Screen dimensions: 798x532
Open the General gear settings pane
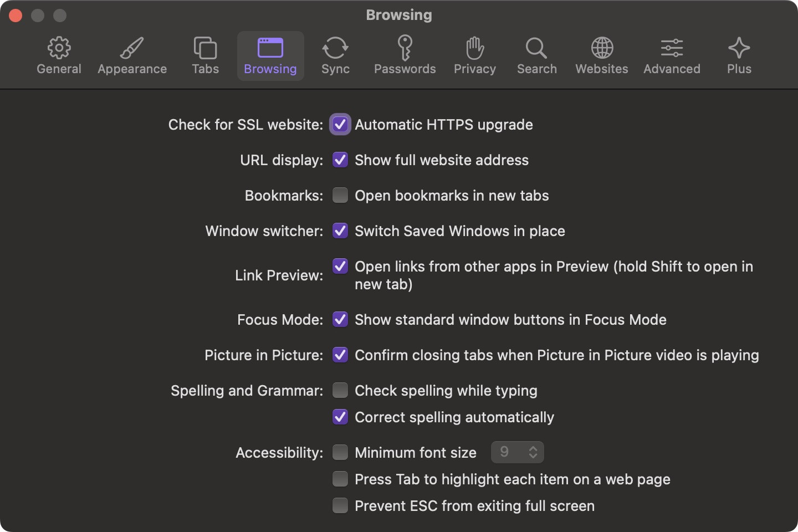pyautogui.click(x=59, y=56)
